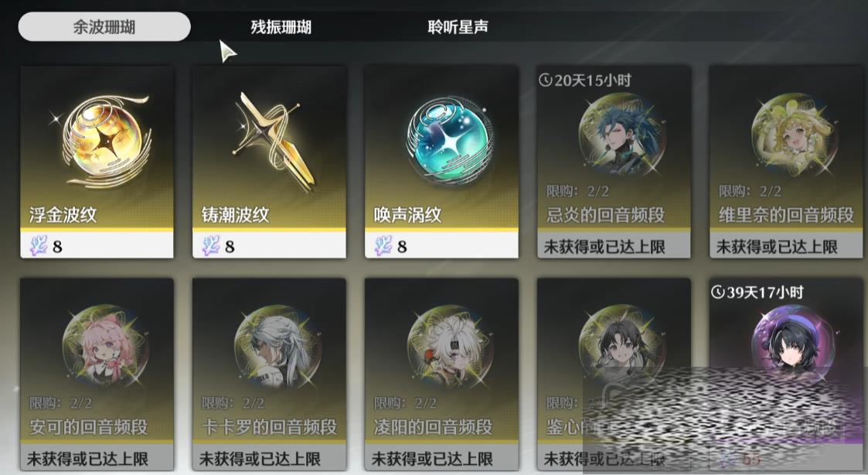Screen dimensions: 868x475
Task: Click the white-haired 卡卡罗 portrait icon
Action: tap(277, 346)
